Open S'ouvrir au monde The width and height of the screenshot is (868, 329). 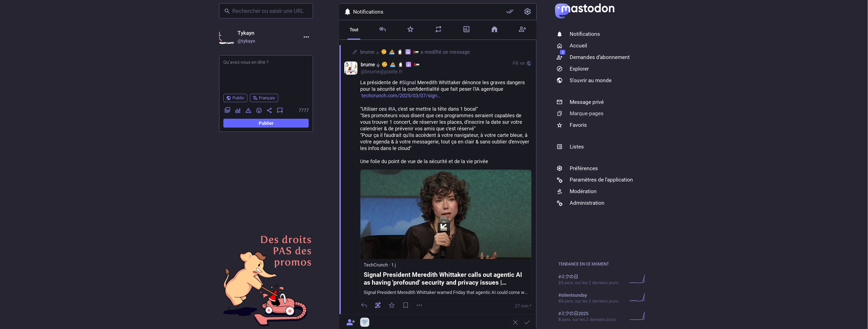(x=590, y=80)
